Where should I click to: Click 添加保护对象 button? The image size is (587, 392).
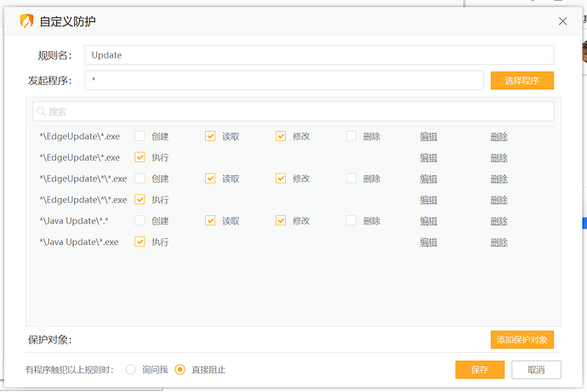[x=521, y=340]
